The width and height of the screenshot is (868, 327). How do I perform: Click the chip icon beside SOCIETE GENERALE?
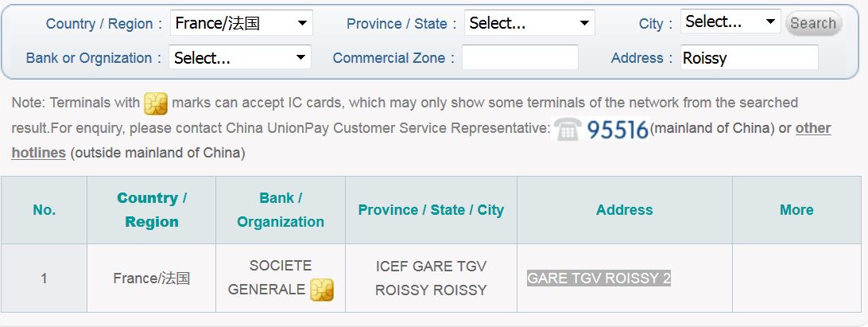click(x=321, y=290)
